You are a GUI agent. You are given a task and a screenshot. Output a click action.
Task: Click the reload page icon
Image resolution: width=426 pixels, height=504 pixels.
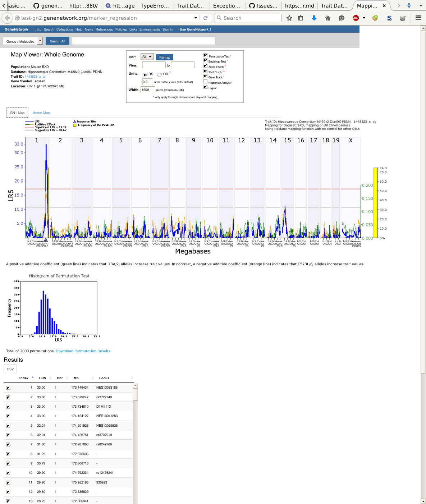206,18
